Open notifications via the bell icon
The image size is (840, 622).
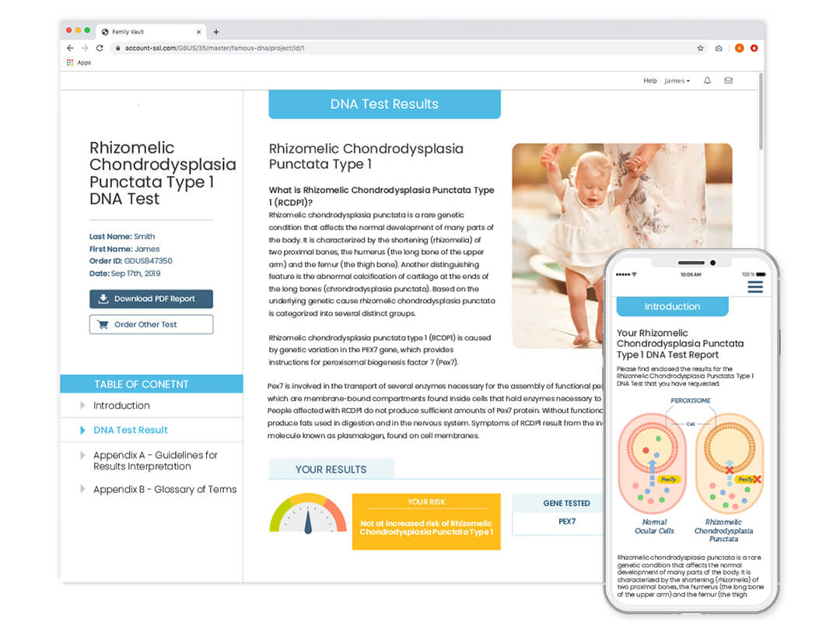(707, 80)
